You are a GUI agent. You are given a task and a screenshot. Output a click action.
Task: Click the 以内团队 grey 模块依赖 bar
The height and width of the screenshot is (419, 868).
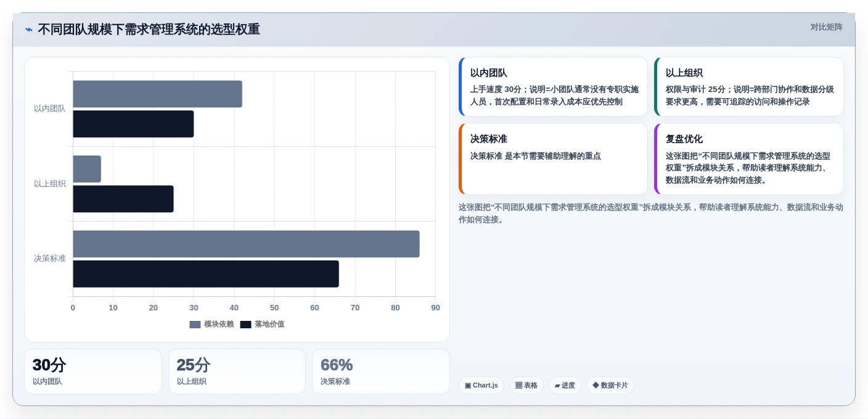tap(157, 94)
